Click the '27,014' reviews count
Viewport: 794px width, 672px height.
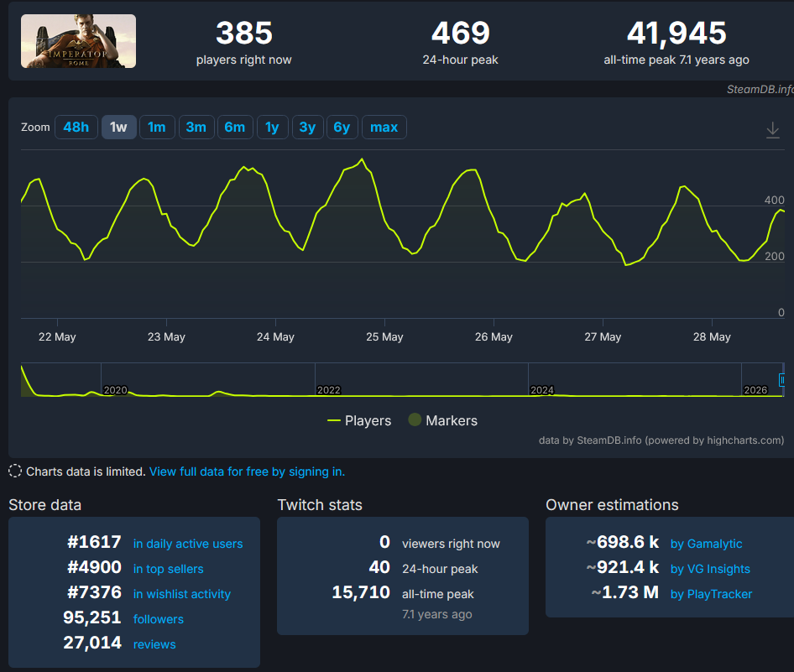[92, 643]
